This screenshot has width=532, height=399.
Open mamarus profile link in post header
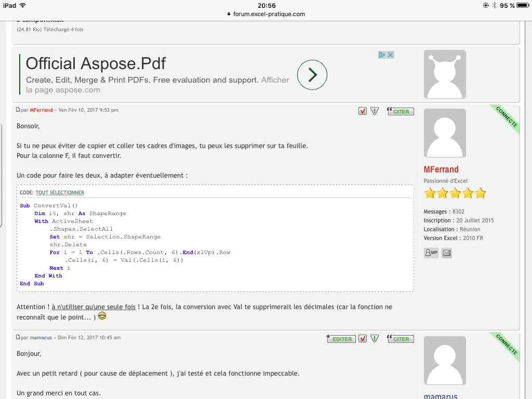tap(41, 338)
